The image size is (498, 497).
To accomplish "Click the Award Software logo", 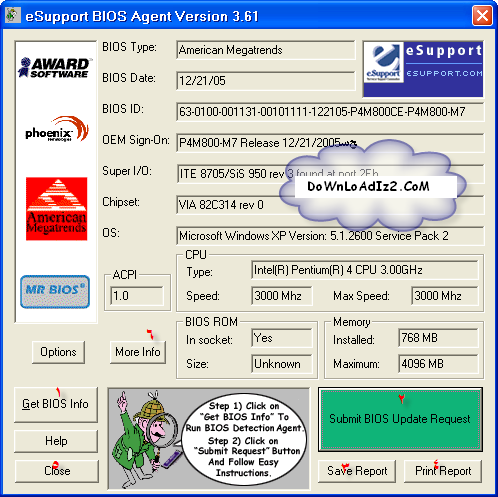I will coord(55,68).
